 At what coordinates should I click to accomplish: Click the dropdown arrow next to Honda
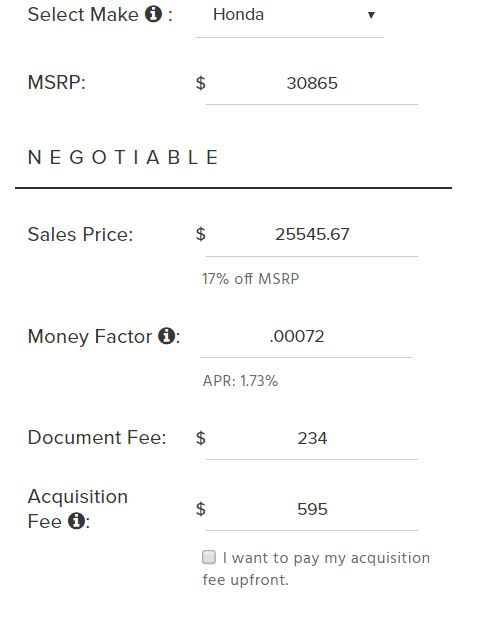[x=371, y=15]
